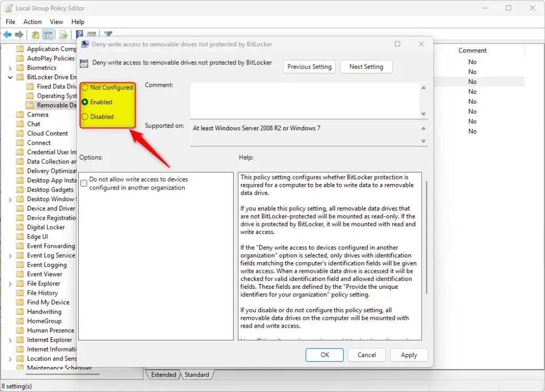Image resolution: width=545 pixels, height=392 pixels.
Task: Click the Operating System folder icon
Action: (30, 96)
